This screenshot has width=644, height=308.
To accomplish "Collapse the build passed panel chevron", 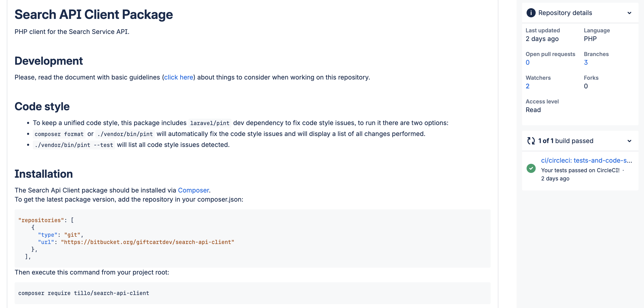I will point(629,141).
